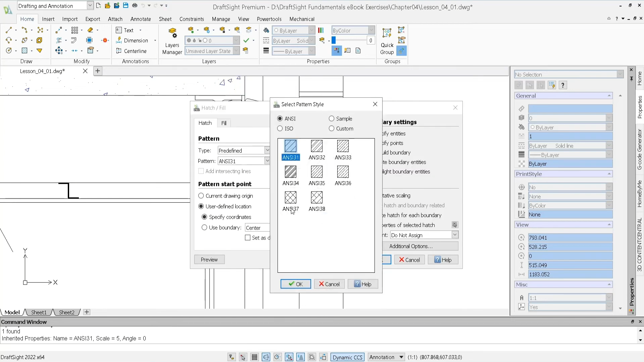Select the ANSI37 hatch pattern thumbnail
Image resolution: width=644 pixels, height=362 pixels.
pos(290,198)
